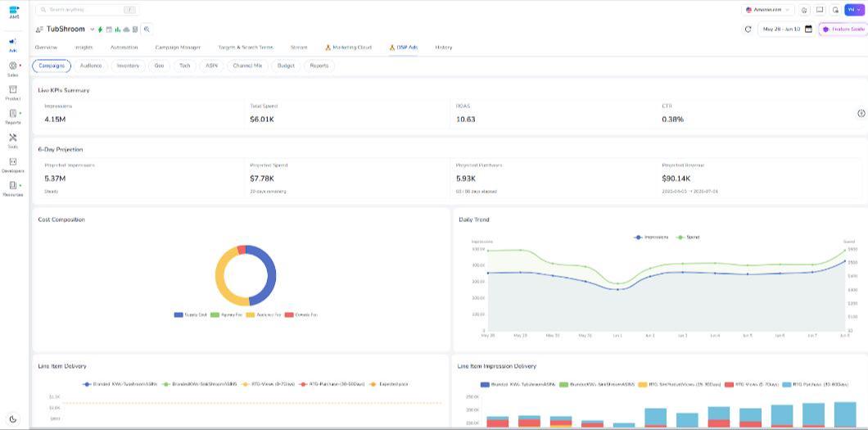Open the May 28 - Jun 10 date range picker
The width and height of the screenshot is (868, 430).
click(x=786, y=29)
